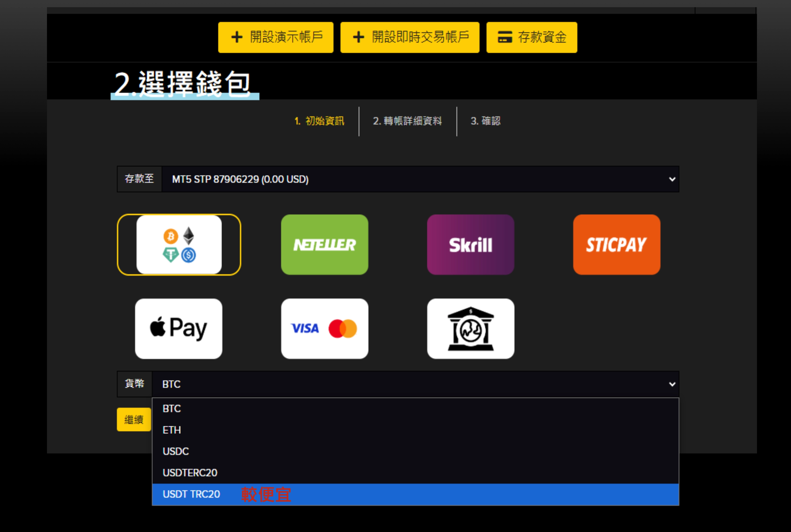Select USDTERC20 from the currency list

coord(415,473)
